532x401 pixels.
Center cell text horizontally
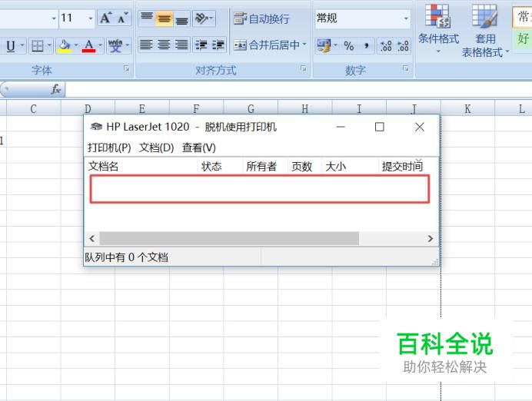165,45
